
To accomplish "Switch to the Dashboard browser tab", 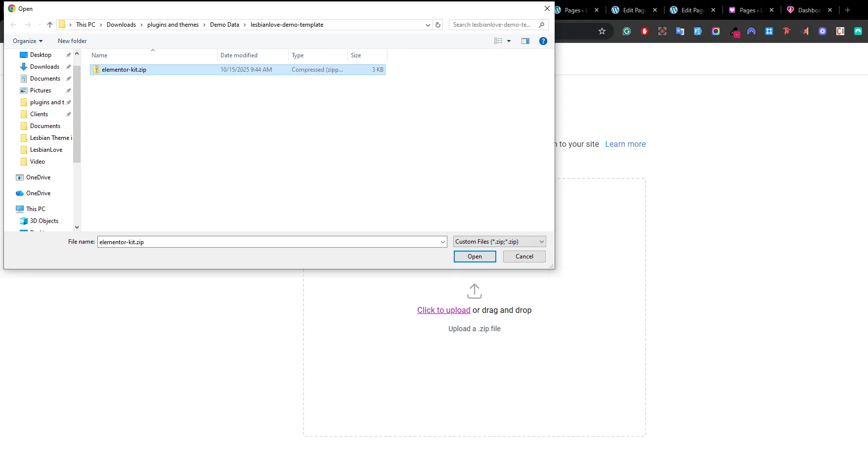I will [x=808, y=10].
